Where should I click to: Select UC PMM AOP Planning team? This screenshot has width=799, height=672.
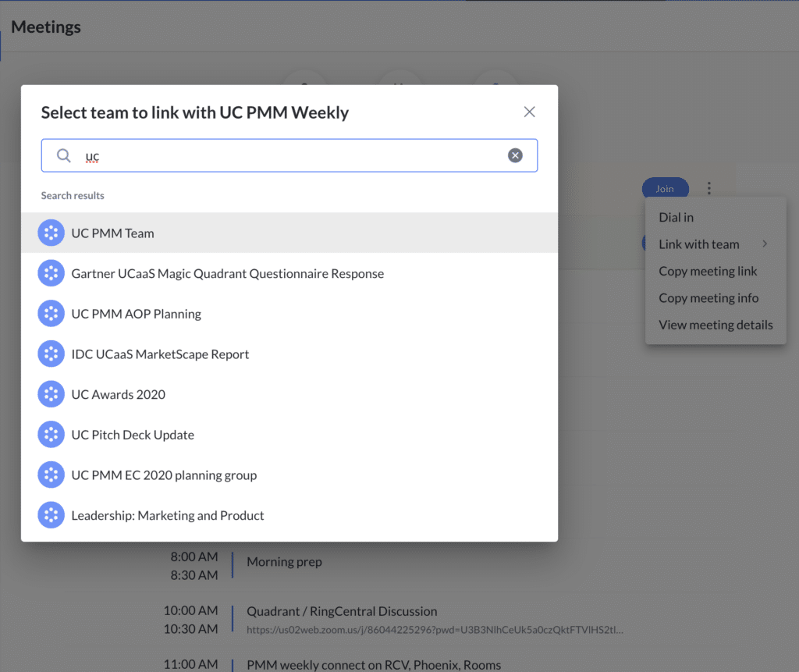pos(136,314)
